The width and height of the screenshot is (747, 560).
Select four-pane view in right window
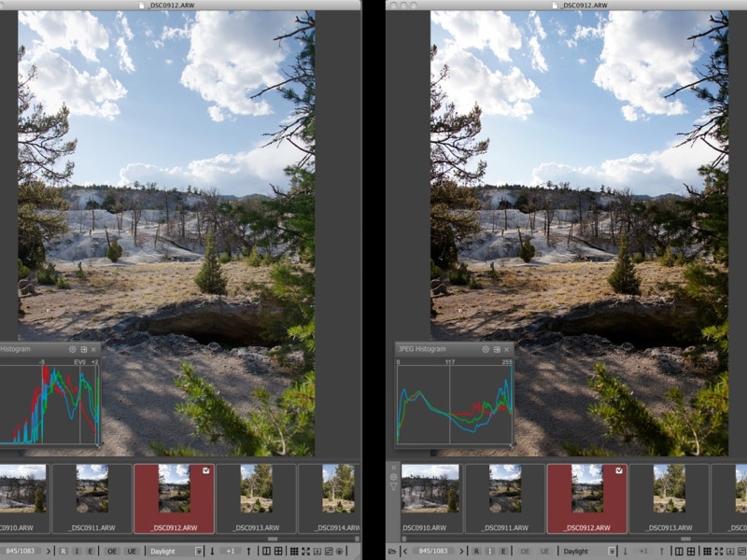click(x=690, y=551)
